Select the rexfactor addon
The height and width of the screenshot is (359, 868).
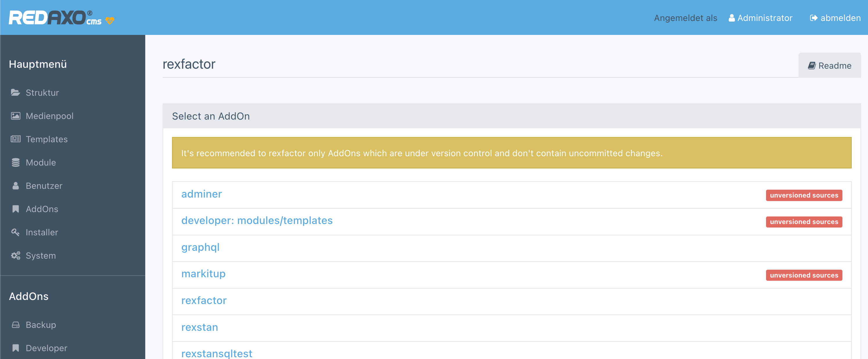(204, 300)
